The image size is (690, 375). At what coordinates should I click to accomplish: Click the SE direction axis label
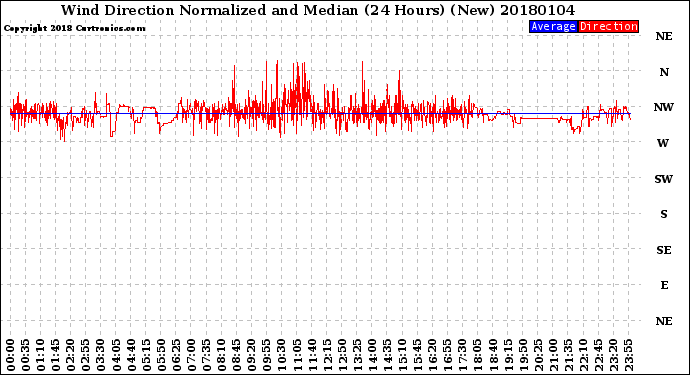[664, 250]
